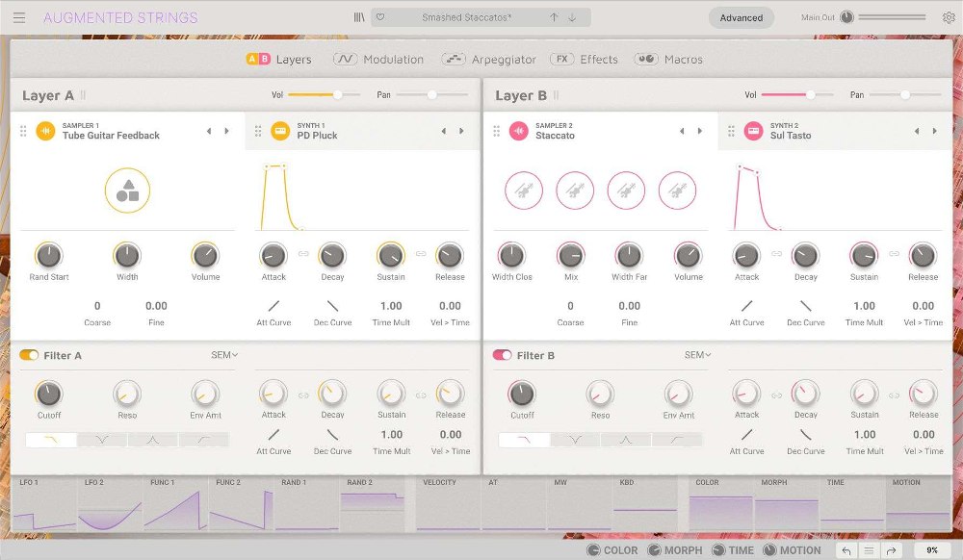The width and height of the screenshot is (963, 560).
Task: Click the COLOR macro knob icon
Action: click(596, 550)
